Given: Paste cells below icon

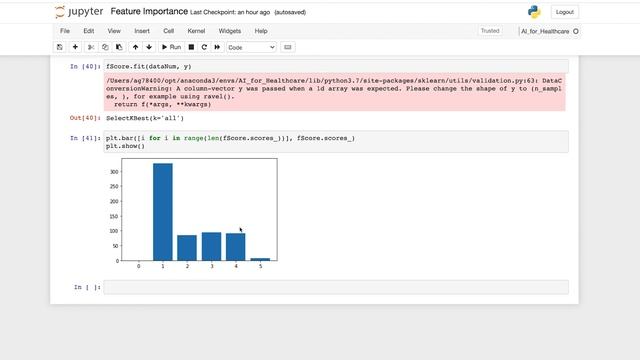Looking at the screenshot, I should click(119, 47).
